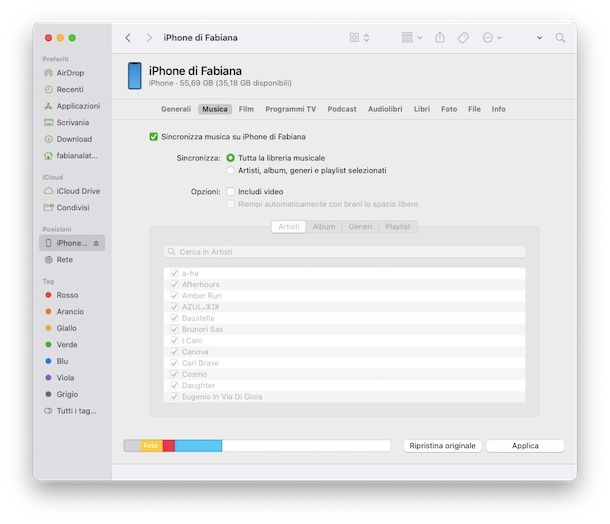Viewport: 610px width, 524px height.
Task: Enable the Includi video checkbox
Action: point(230,191)
